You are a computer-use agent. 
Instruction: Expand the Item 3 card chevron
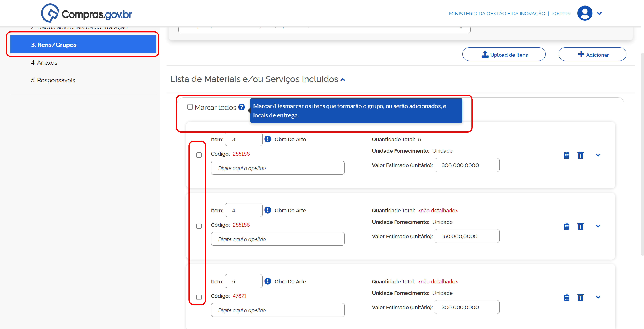[598, 155]
